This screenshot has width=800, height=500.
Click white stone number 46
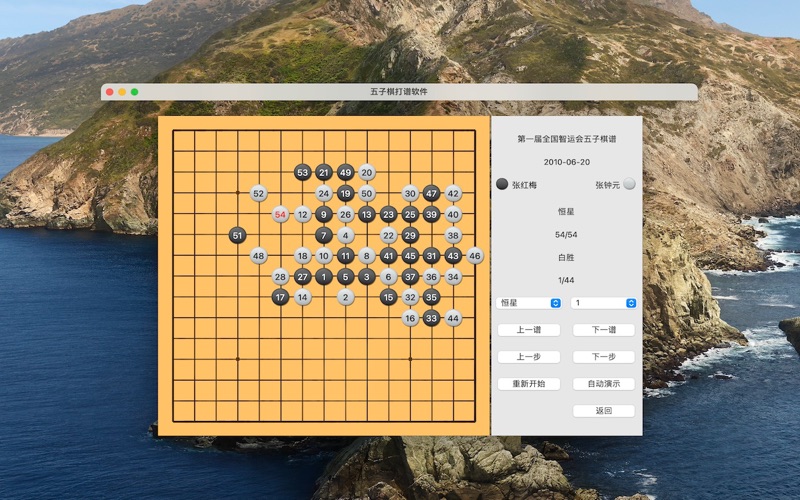click(x=474, y=256)
